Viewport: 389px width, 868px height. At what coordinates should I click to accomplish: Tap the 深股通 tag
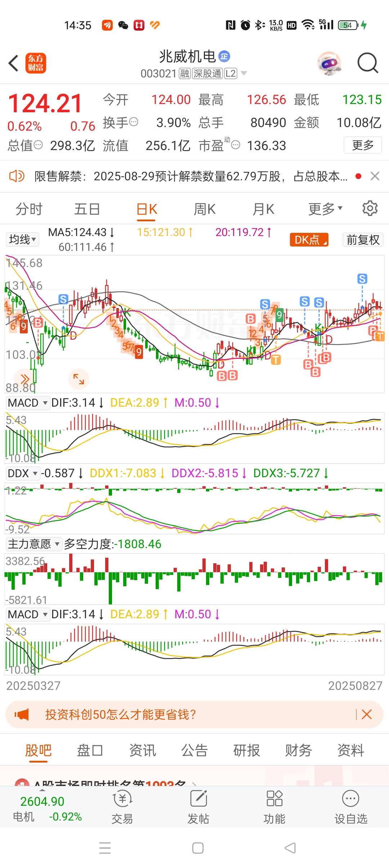[207, 73]
